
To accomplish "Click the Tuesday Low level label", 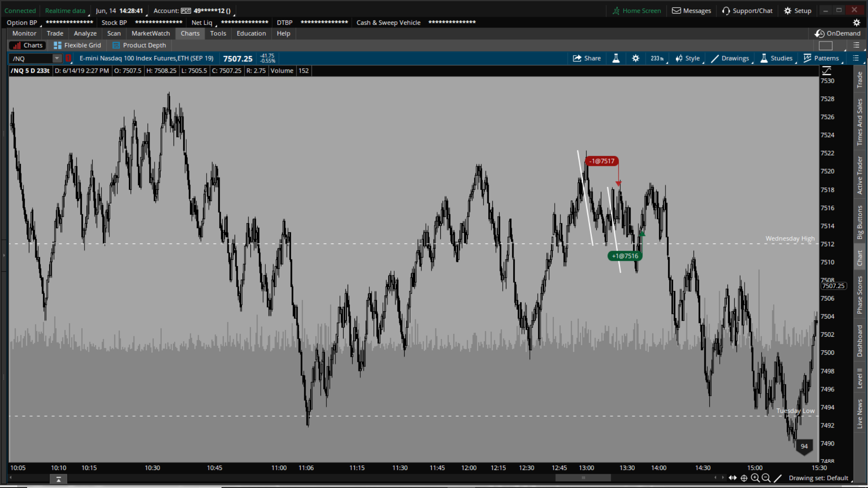I will (795, 411).
